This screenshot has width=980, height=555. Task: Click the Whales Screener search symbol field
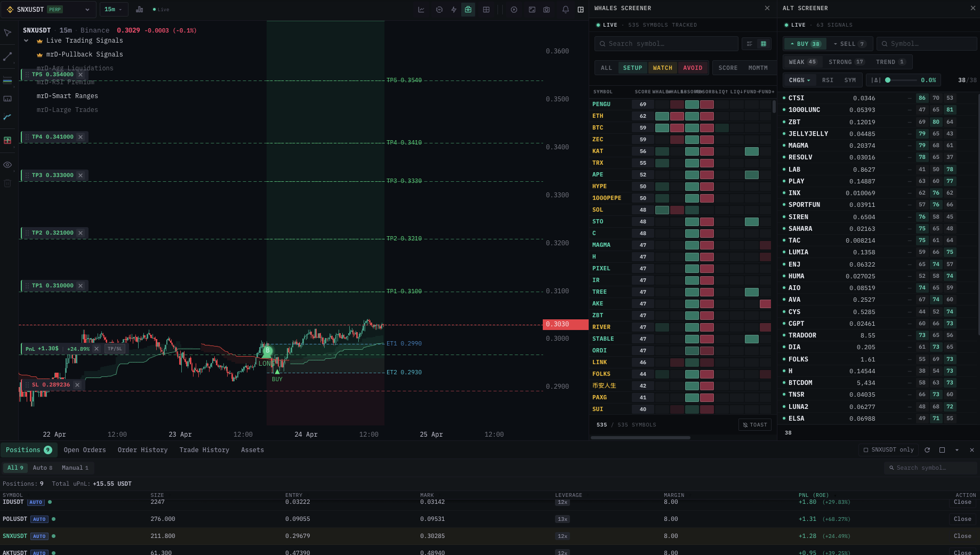tap(666, 44)
